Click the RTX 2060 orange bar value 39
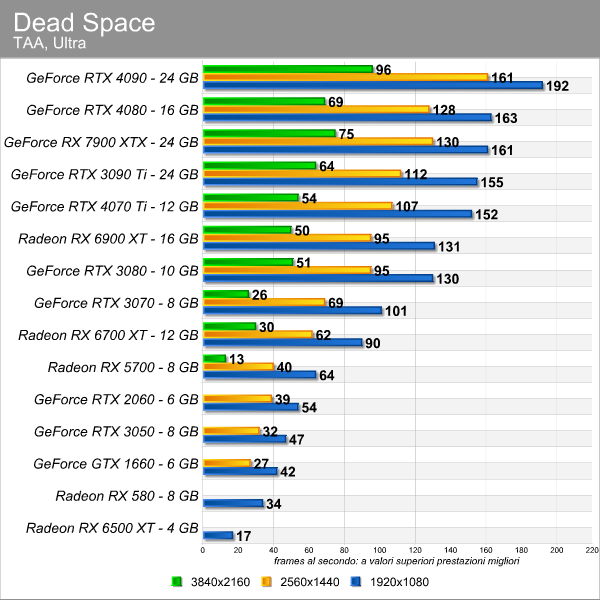The height and width of the screenshot is (600, 600). point(282,399)
